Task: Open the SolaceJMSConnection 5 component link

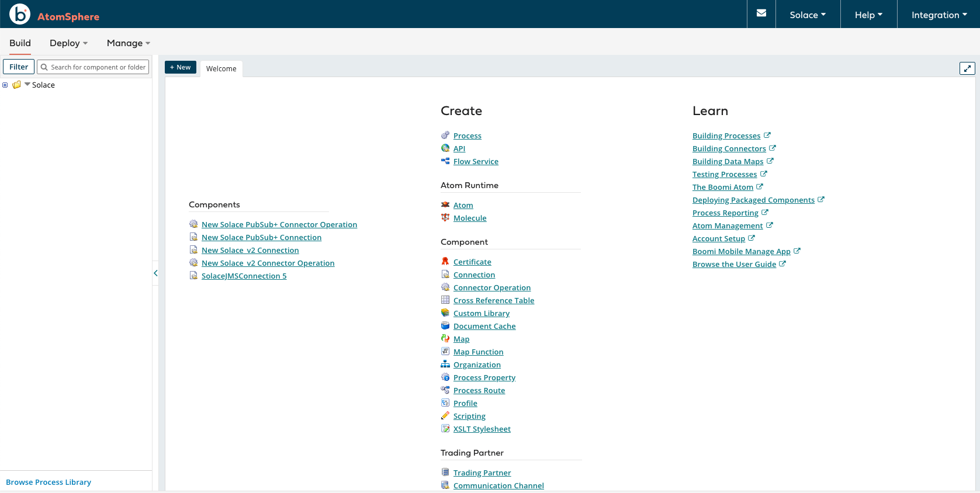Action: pyautogui.click(x=244, y=276)
